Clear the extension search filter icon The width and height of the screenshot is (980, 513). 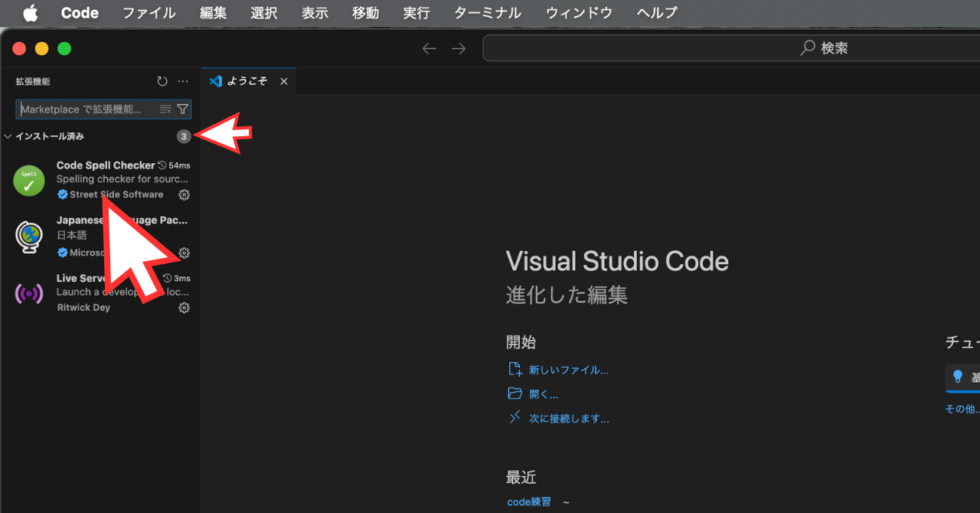pos(165,109)
